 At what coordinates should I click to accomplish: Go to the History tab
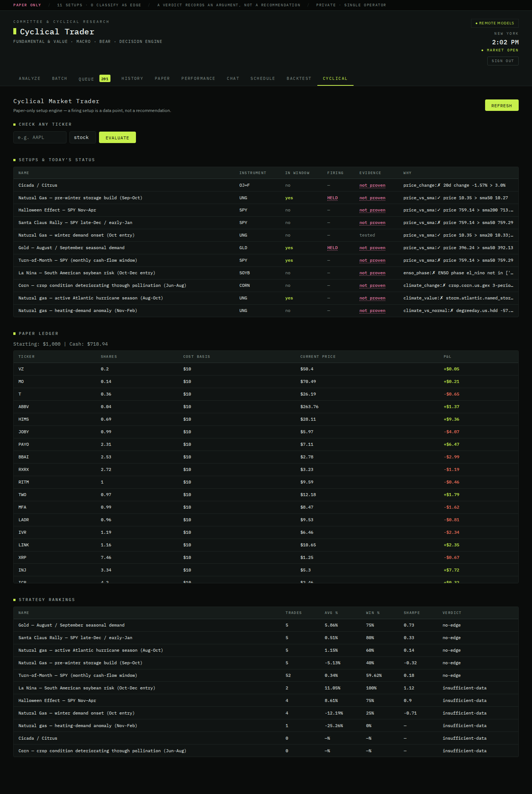click(132, 78)
